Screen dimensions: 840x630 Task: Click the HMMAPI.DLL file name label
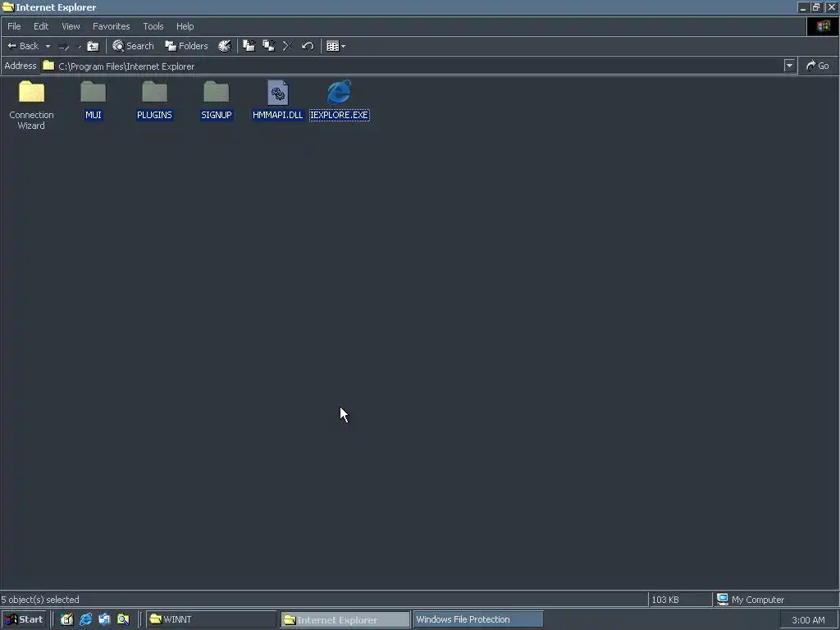(277, 115)
